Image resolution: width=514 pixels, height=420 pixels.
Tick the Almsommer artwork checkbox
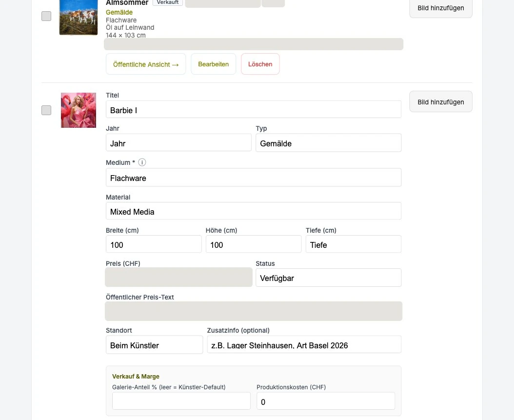[x=46, y=16]
